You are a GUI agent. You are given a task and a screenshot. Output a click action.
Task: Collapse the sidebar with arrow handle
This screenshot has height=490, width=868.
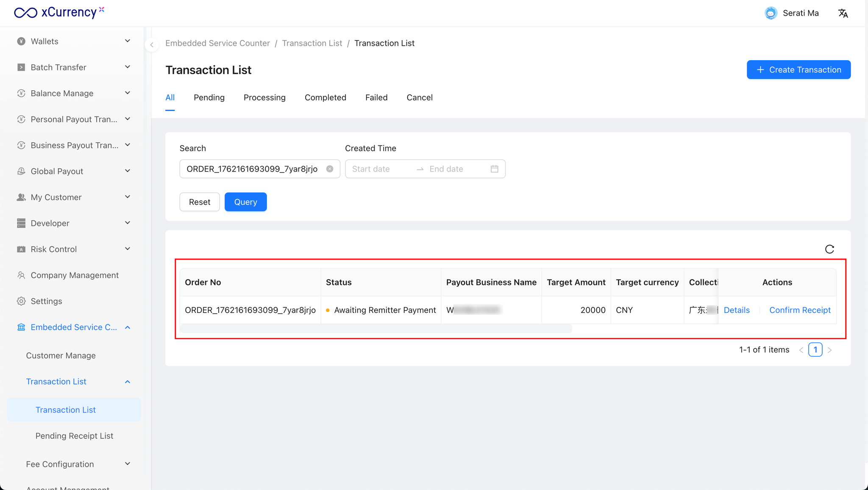(152, 45)
